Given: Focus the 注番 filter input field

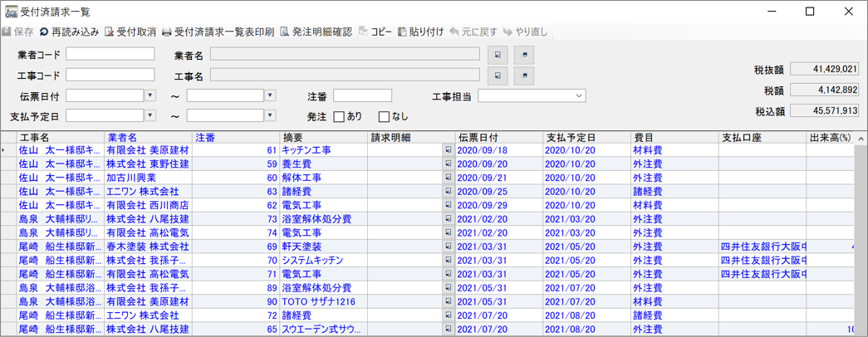Looking at the screenshot, I should [x=363, y=95].
